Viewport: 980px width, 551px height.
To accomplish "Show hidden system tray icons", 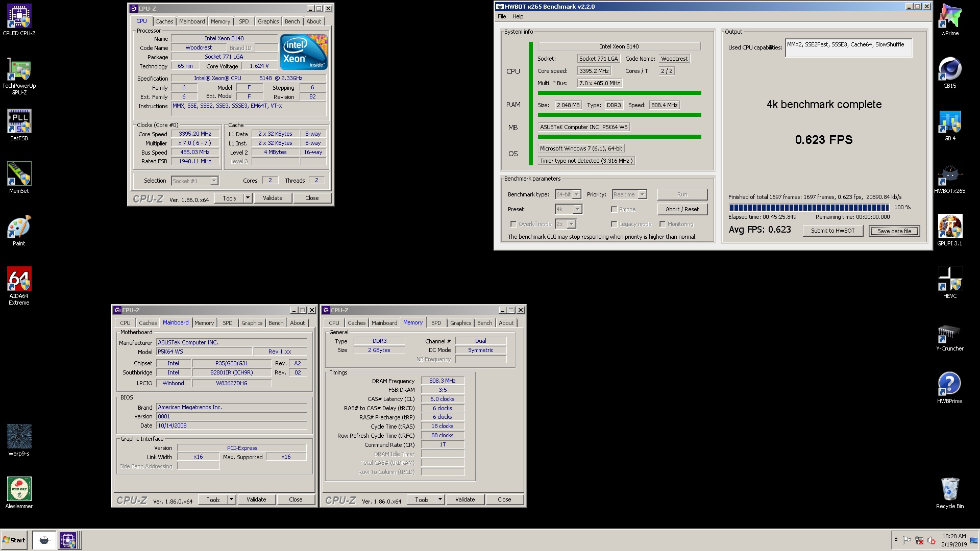I will [x=895, y=540].
